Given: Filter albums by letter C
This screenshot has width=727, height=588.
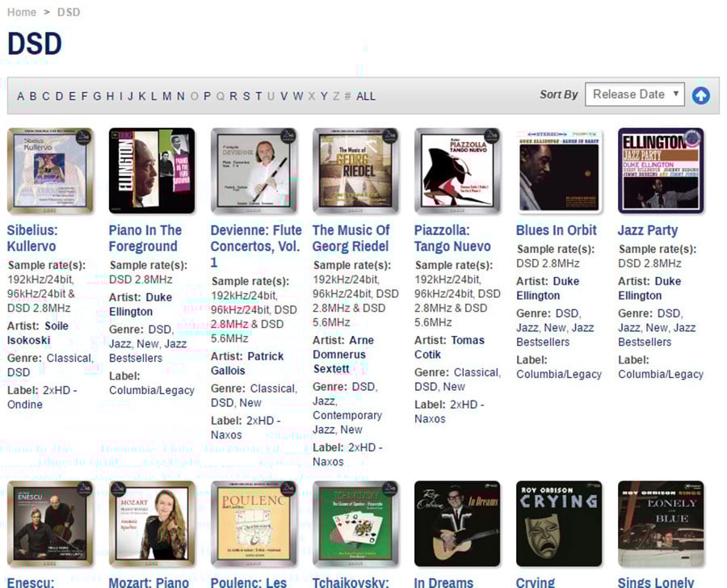Looking at the screenshot, I should point(46,96).
